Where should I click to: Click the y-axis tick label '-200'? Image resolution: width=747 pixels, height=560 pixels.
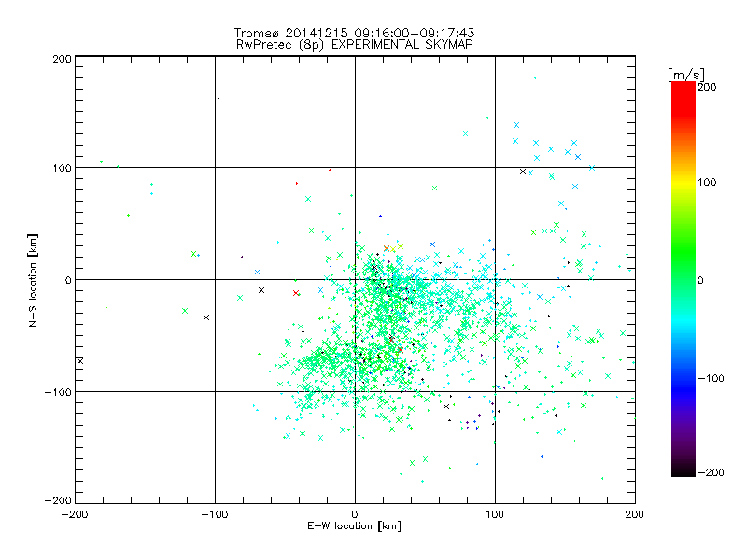coord(58,501)
